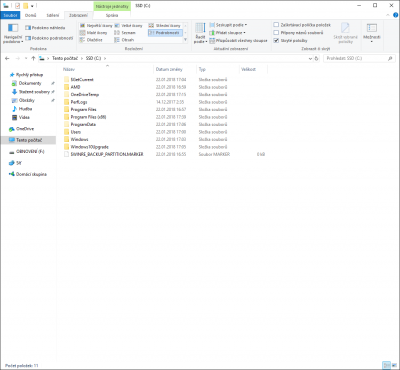Open Přidat sloupce dropdown
The height and width of the screenshot is (370, 400).
(227, 33)
